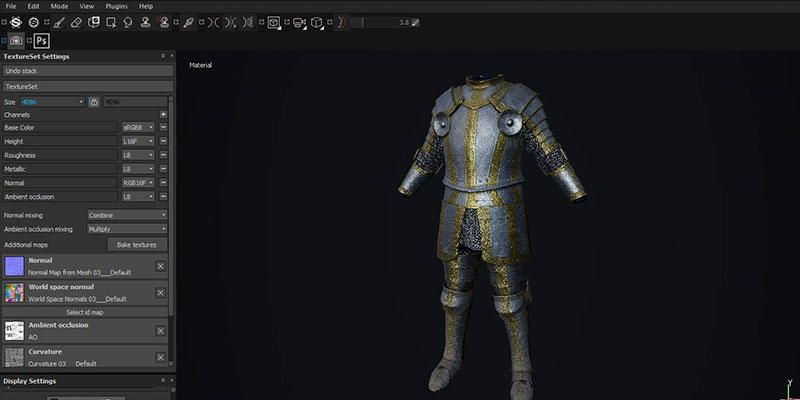
Task: Select the Paint brush tool
Action: [60, 21]
